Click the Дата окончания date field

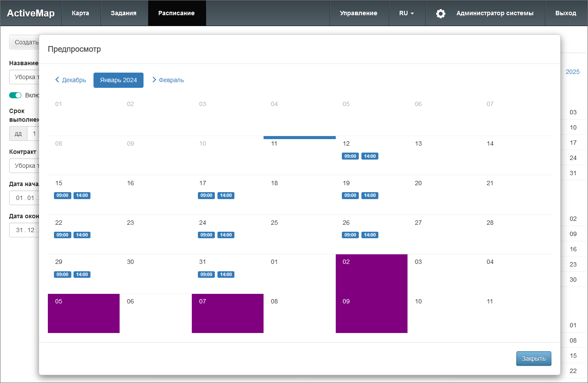click(x=24, y=230)
